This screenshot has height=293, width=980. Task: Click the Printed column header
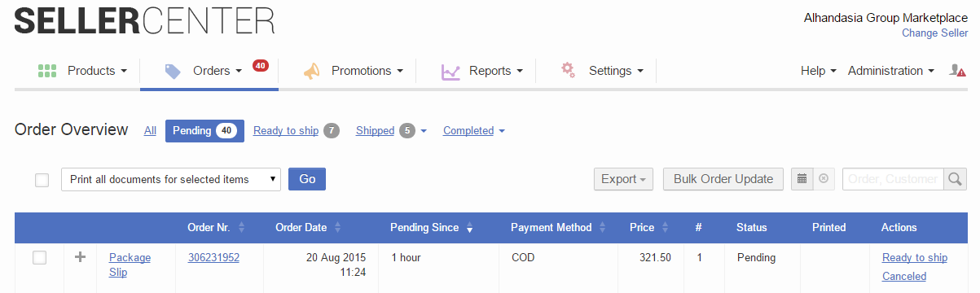pyautogui.click(x=829, y=228)
